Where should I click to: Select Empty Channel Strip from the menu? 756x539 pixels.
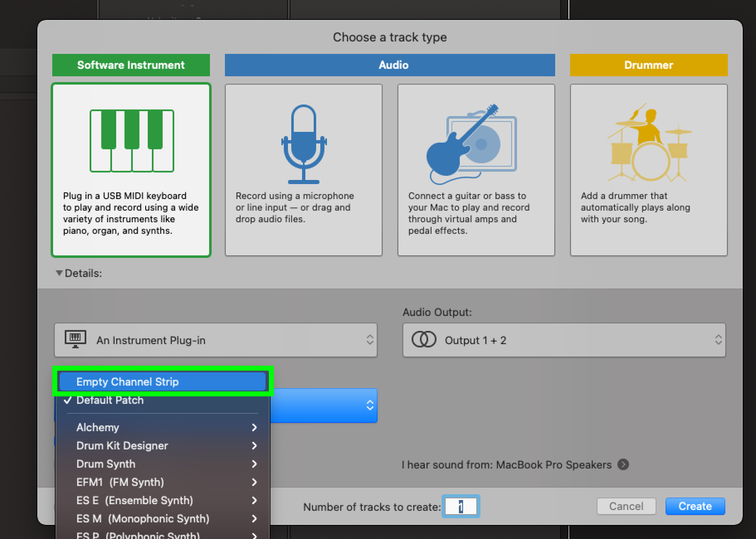(x=163, y=382)
